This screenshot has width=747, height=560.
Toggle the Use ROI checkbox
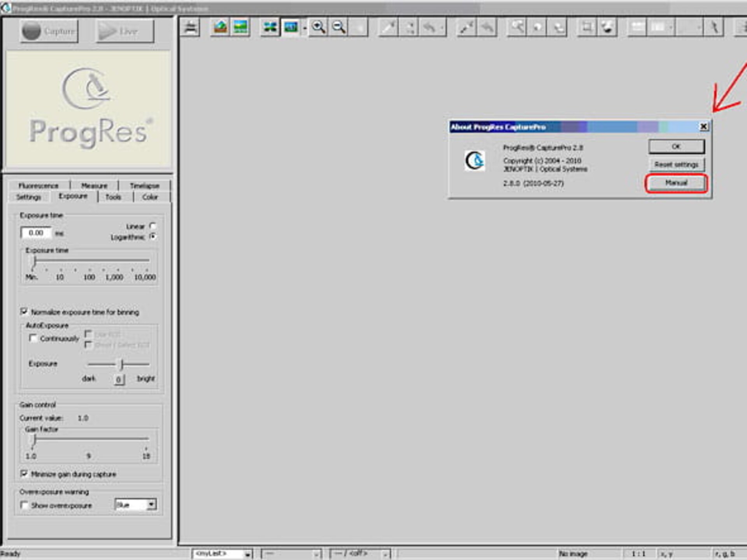point(88,334)
